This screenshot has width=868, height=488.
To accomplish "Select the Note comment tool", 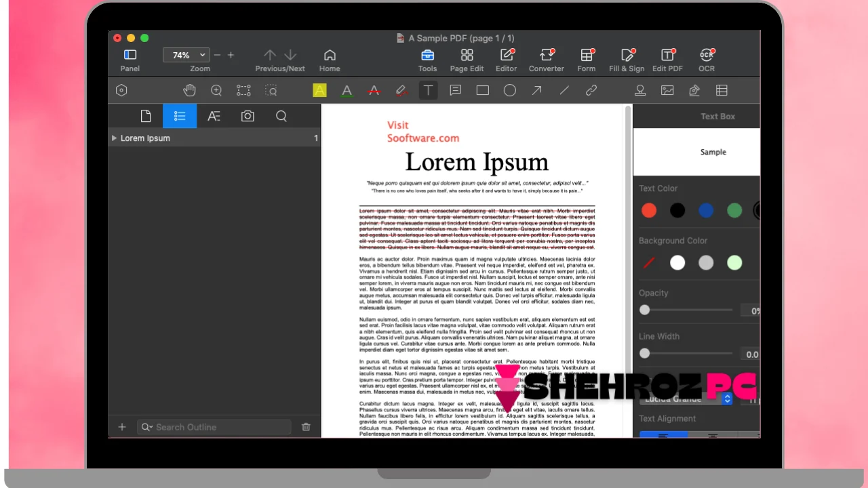I will [456, 90].
